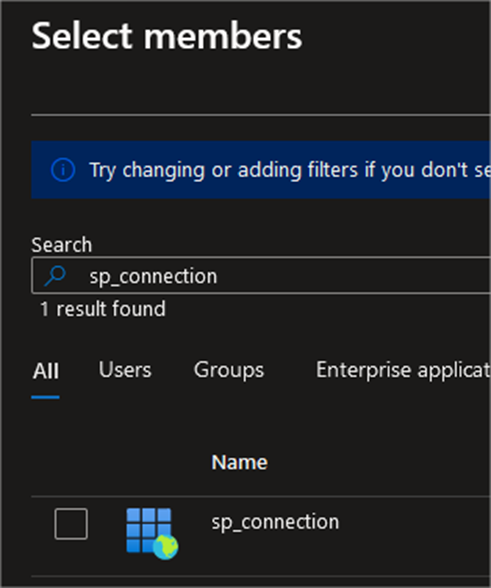Switch to the All tab
This screenshot has height=588, width=491.
tap(45, 371)
